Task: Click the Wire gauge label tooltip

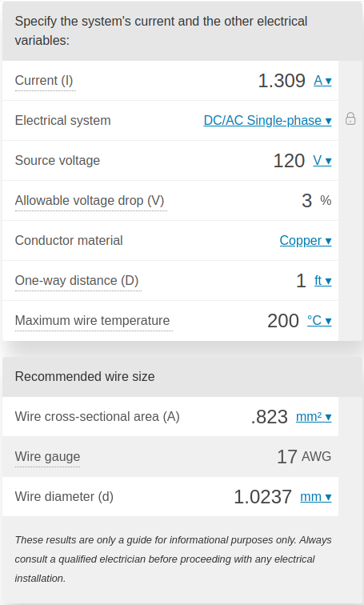Action: click(x=47, y=456)
